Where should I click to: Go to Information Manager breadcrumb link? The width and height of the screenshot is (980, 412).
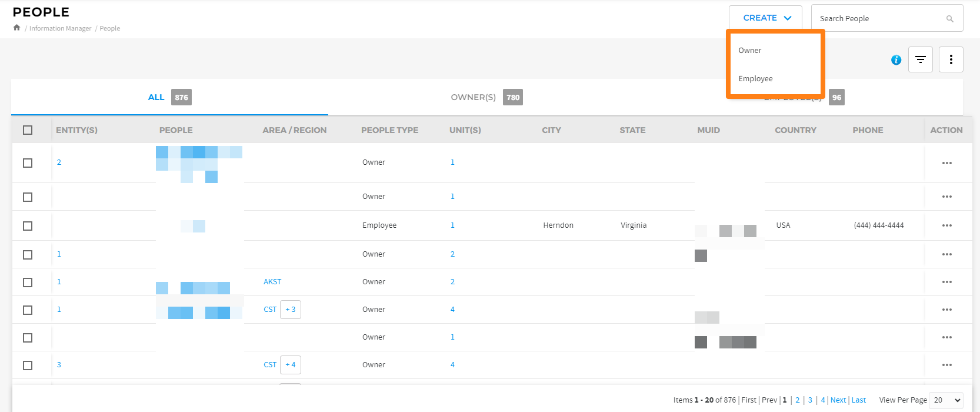61,28
